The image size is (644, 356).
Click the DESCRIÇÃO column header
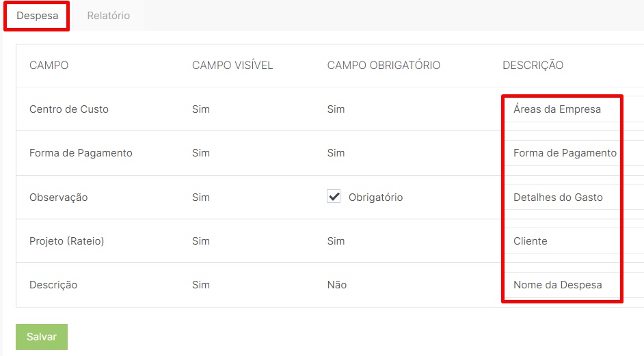[533, 66]
